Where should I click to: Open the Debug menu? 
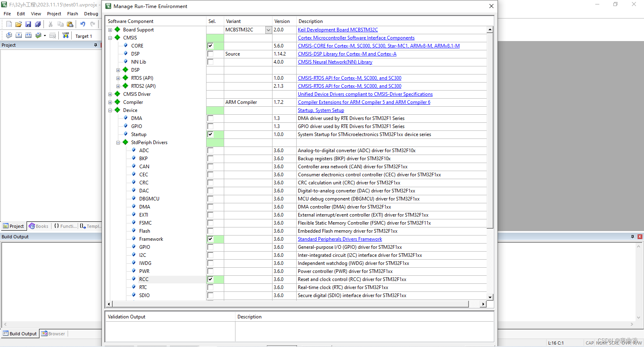tap(91, 14)
